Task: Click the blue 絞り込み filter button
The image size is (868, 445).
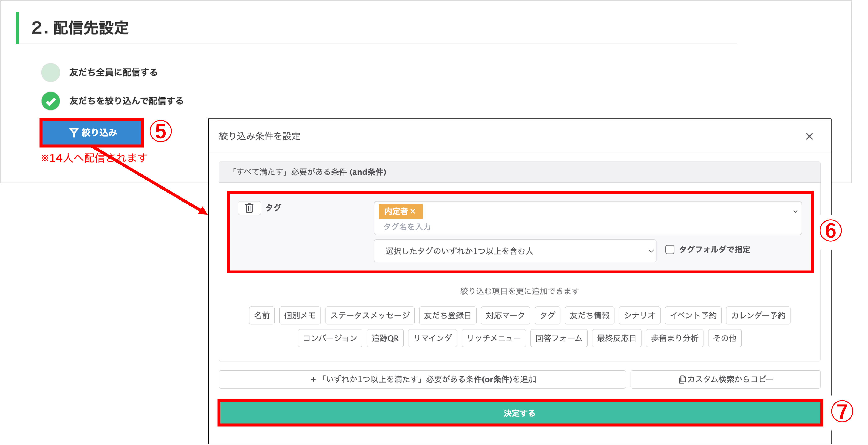Action: 92,132
